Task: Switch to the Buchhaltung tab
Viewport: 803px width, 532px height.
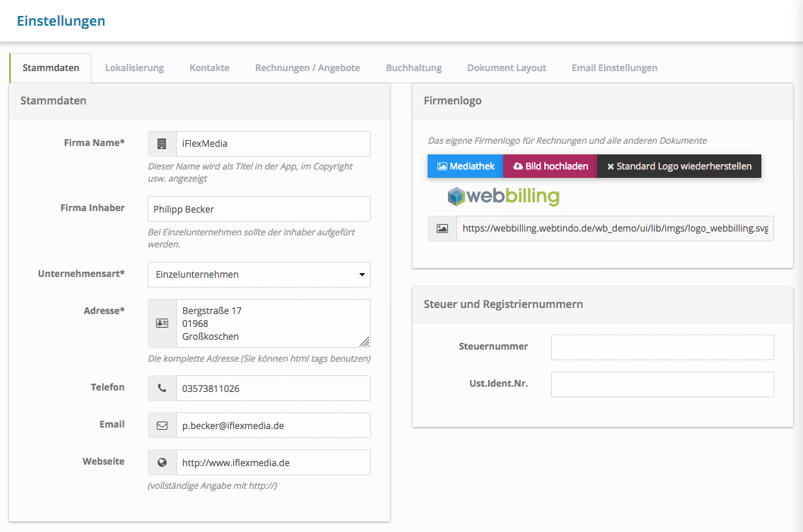Action: tap(414, 68)
